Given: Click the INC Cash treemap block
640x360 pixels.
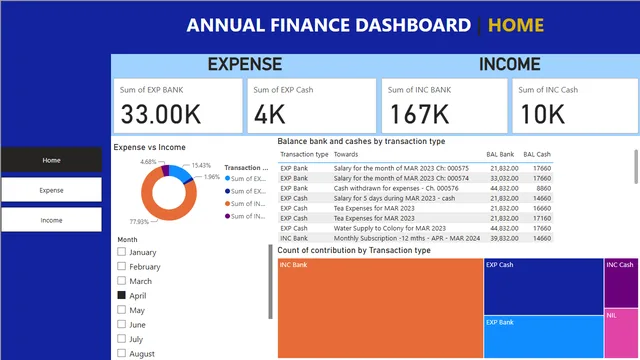Looking at the screenshot, I should click(621, 283).
